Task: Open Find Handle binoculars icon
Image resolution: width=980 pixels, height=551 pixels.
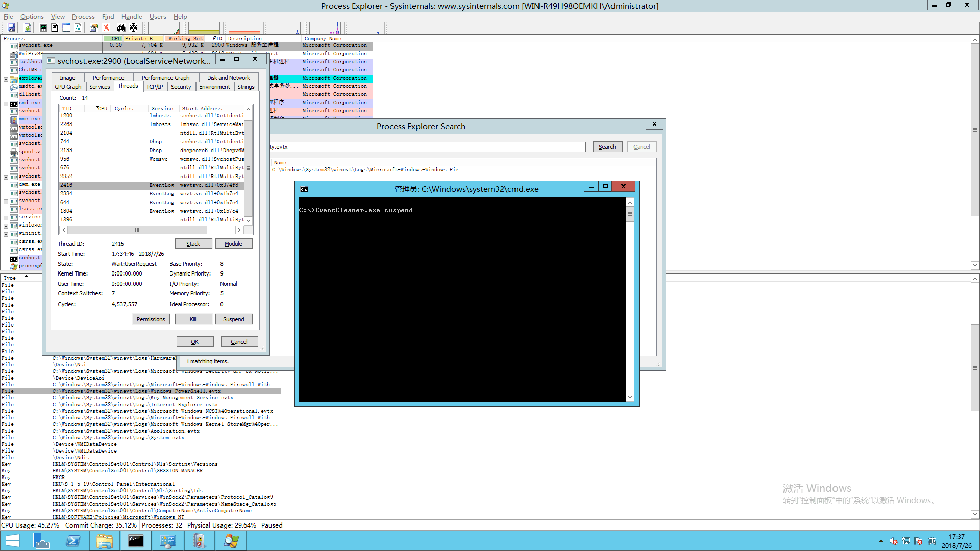Action: pos(121,28)
